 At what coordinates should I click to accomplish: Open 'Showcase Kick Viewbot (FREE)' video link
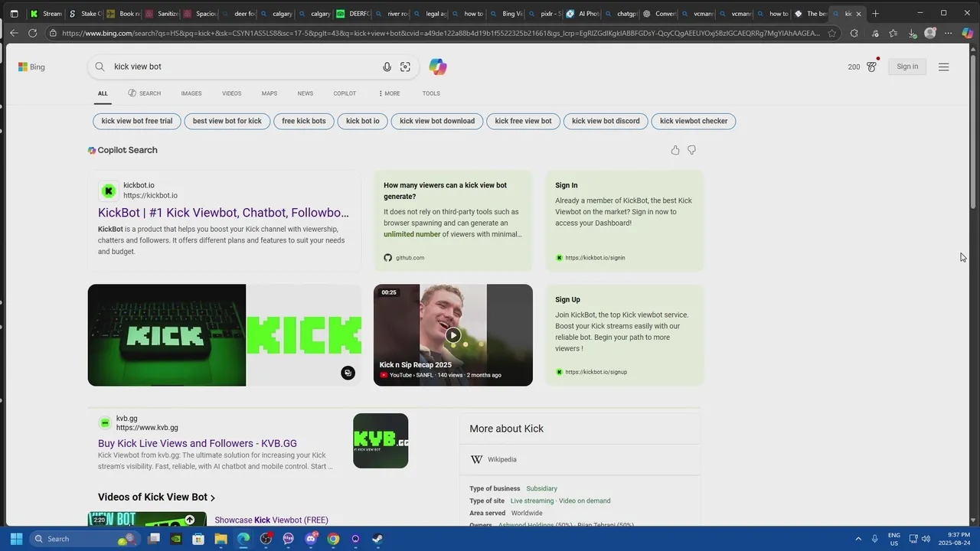click(271, 520)
